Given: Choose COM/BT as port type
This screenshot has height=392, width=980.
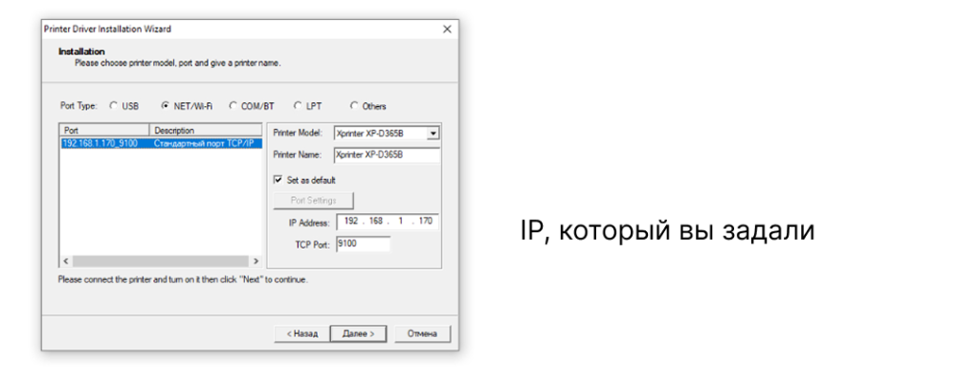Looking at the screenshot, I should pos(234,106).
